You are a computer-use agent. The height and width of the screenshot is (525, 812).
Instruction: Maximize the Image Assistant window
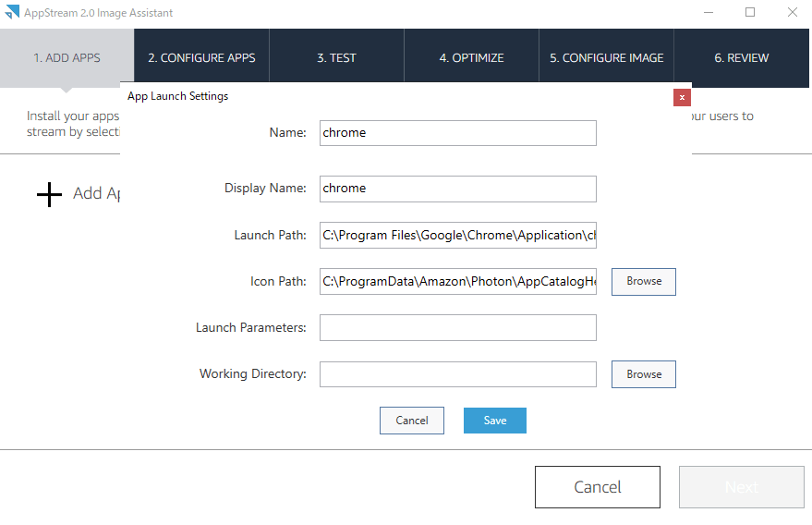coord(750,12)
